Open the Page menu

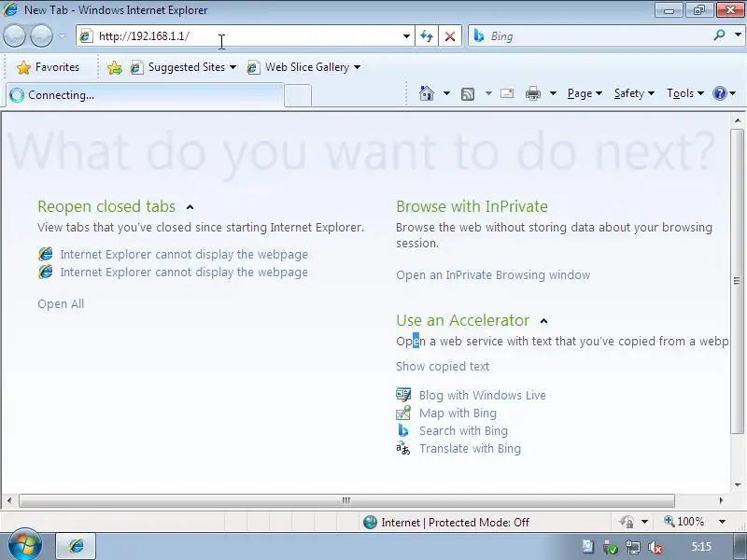(x=585, y=93)
